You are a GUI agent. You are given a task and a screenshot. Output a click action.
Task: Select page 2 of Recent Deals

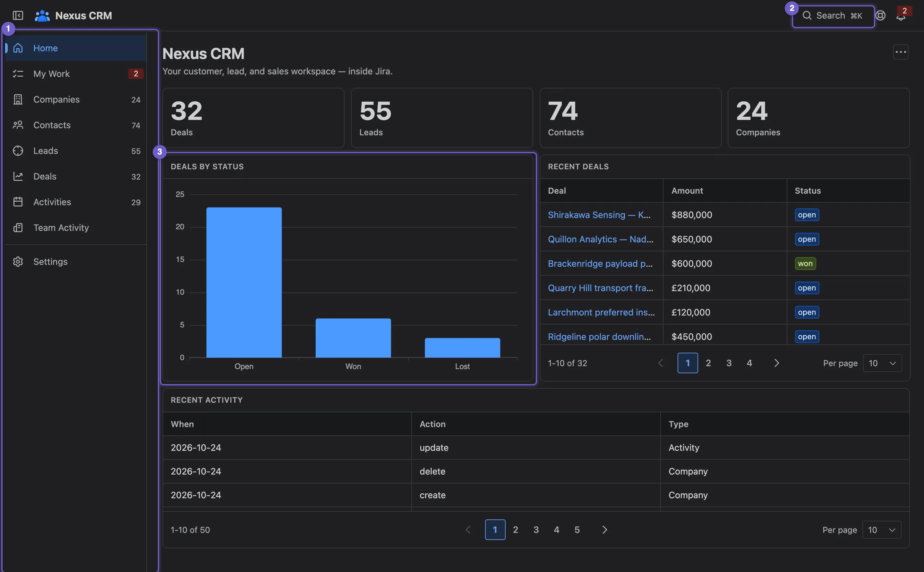tap(708, 363)
